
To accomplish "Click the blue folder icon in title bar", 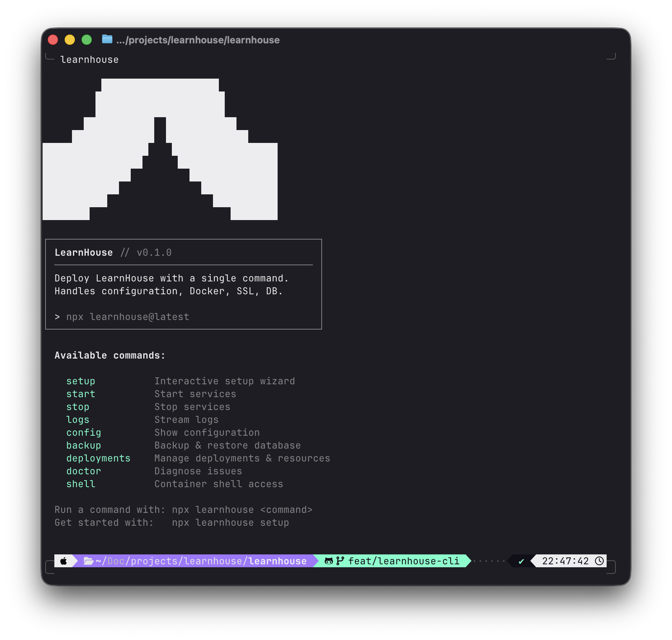I will tap(107, 39).
